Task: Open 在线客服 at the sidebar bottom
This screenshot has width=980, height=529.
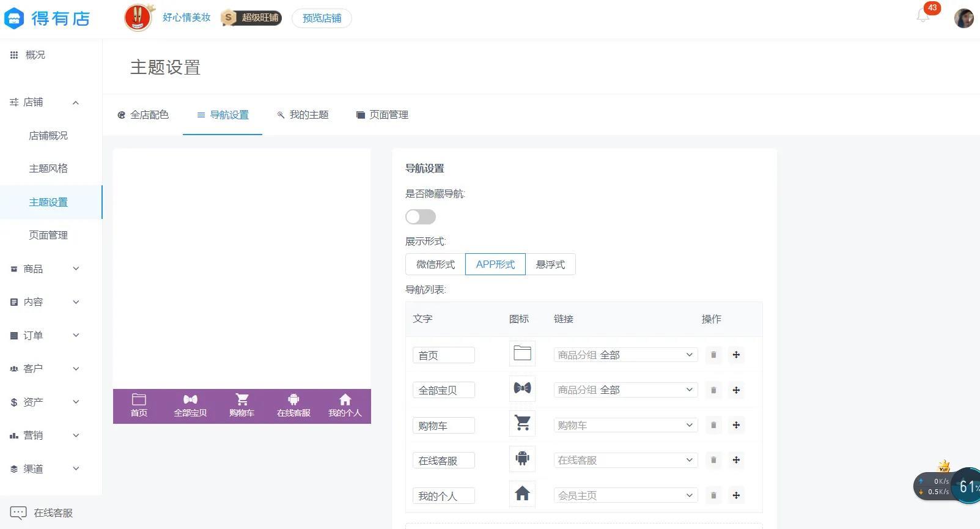Action: tap(41, 512)
